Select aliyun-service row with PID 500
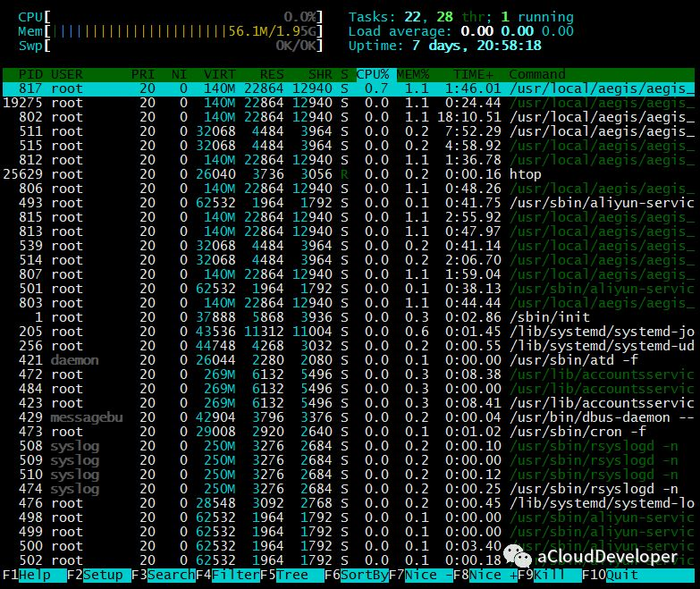Screen dimensions: 700x589 349,546
